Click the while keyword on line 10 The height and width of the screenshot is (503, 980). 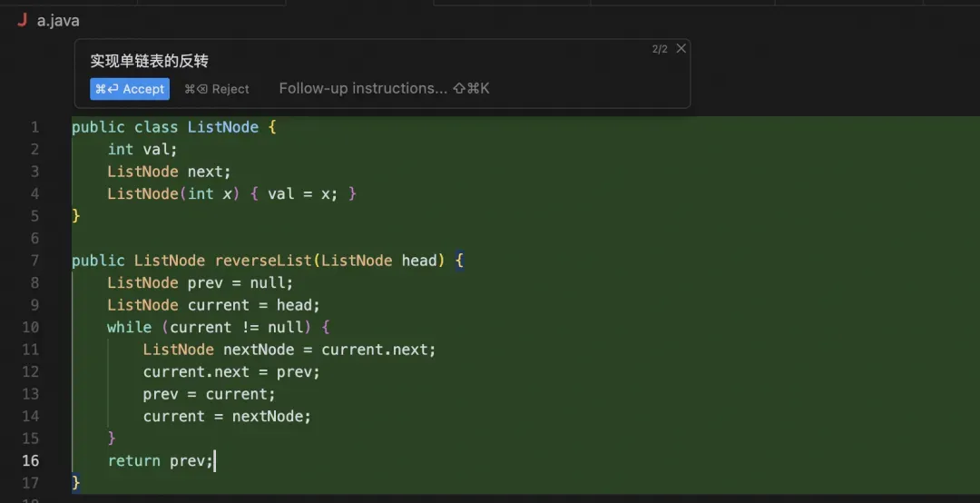coord(129,327)
